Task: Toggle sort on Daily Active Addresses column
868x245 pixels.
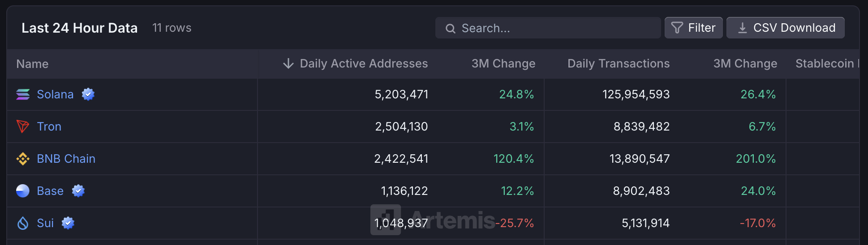Action: tap(363, 63)
